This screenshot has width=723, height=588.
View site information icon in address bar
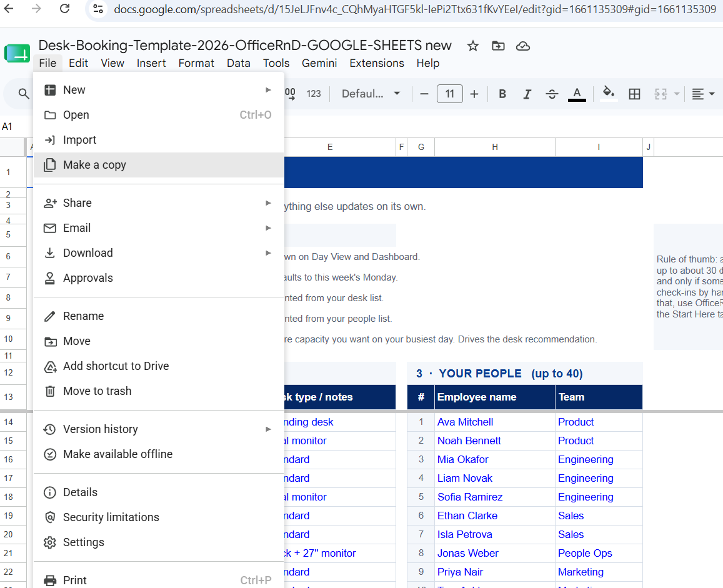(97, 9)
